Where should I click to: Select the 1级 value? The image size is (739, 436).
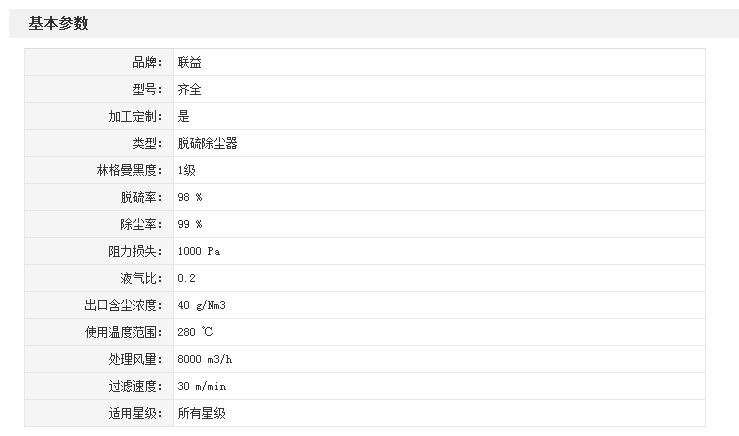pyautogui.click(x=187, y=171)
